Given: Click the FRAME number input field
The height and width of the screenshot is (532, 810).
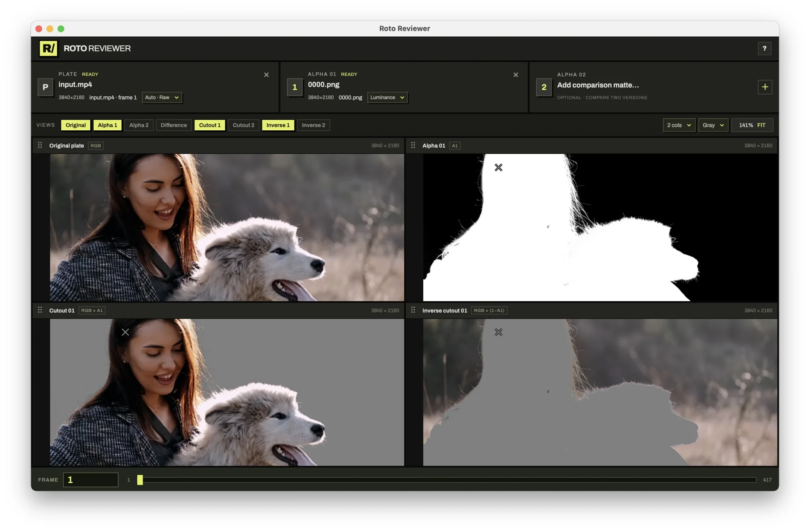Looking at the screenshot, I should 91,480.
